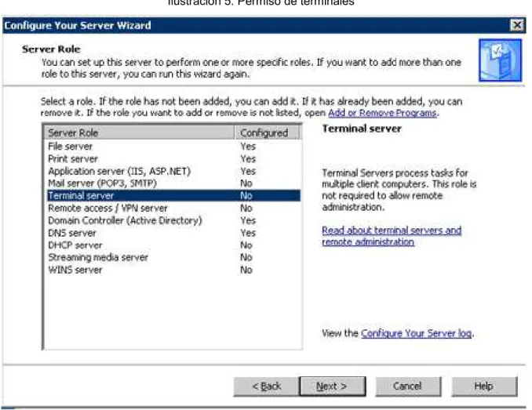Select Print server role
532x410 pixels.
173,158
